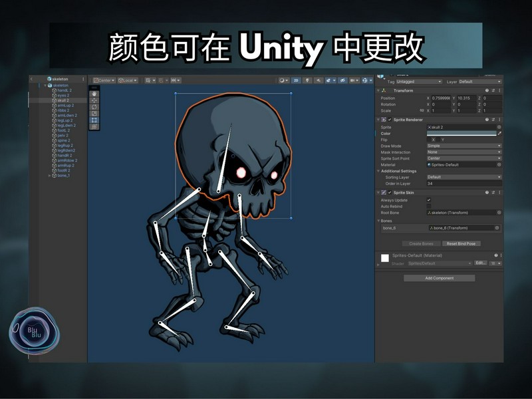Open the draw mode shading dropdown
The height and width of the screenshot is (399, 532).
coord(283,80)
